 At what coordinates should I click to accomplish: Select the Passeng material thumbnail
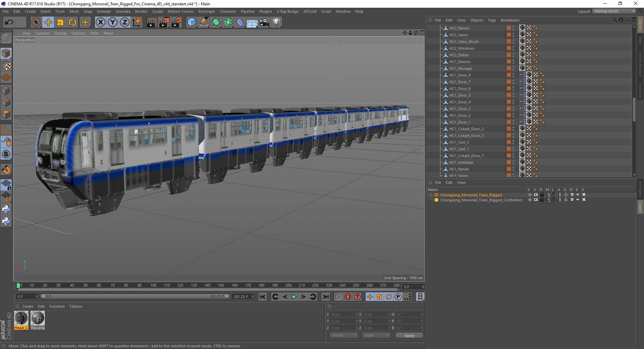(38, 318)
